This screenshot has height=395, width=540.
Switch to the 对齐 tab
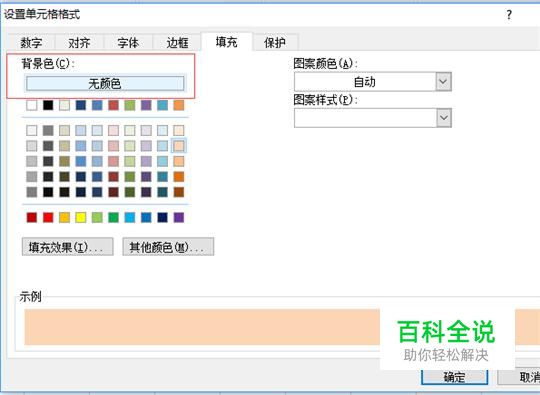click(79, 42)
